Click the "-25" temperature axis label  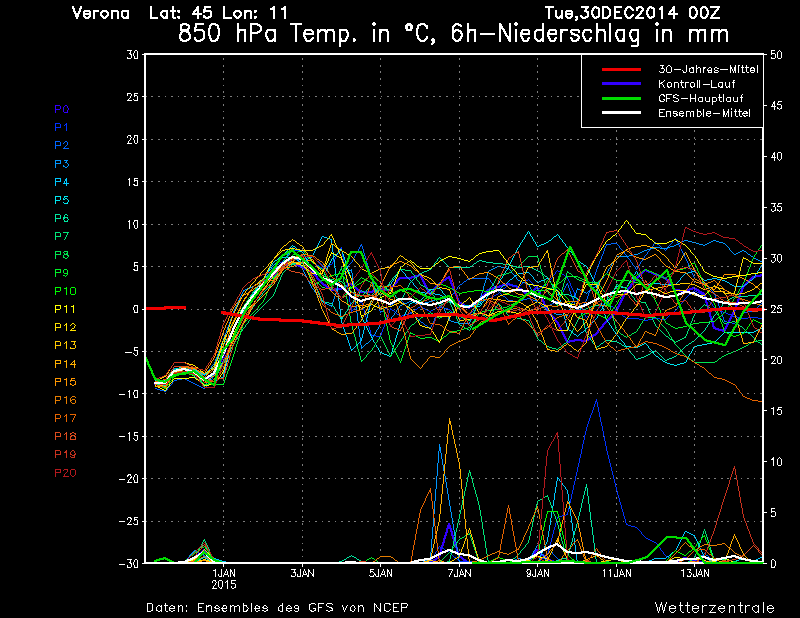[128, 522]
